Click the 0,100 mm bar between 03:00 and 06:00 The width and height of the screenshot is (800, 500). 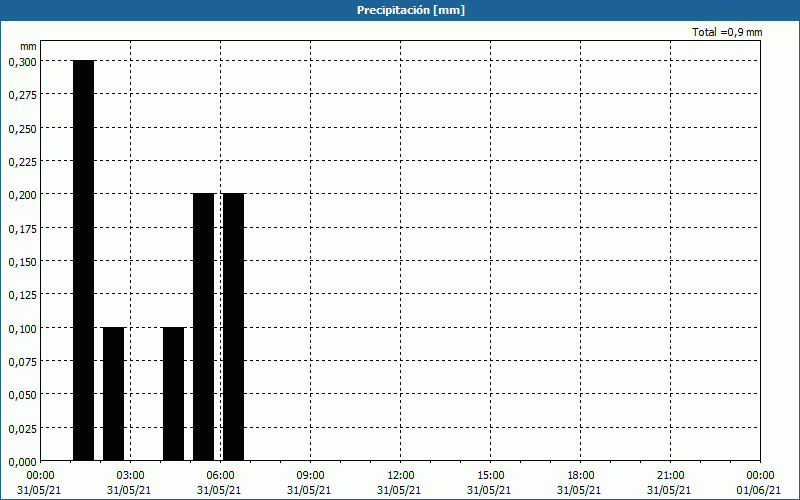tap(173, 394)
